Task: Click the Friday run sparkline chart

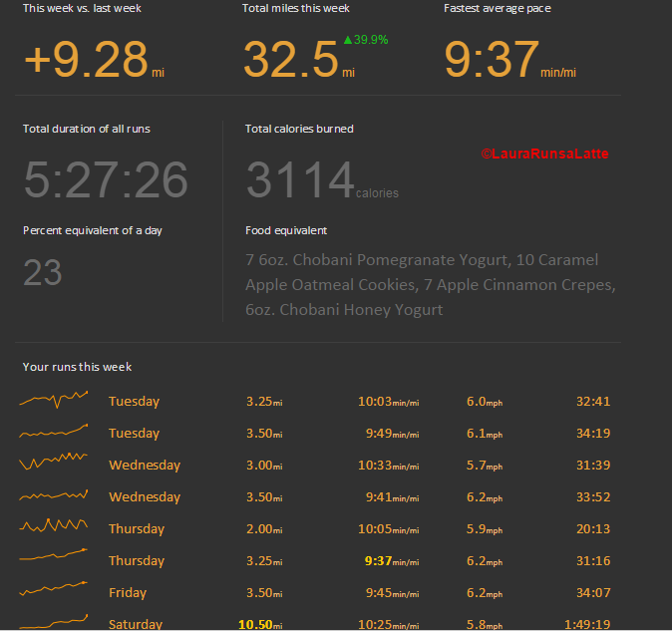Action: (53, 591)
